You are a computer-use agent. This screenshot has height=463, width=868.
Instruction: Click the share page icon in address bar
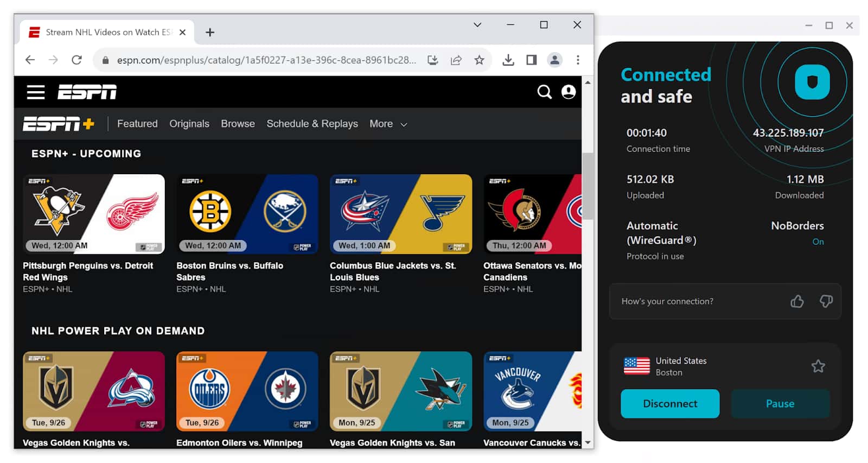(x=456, y=60)
